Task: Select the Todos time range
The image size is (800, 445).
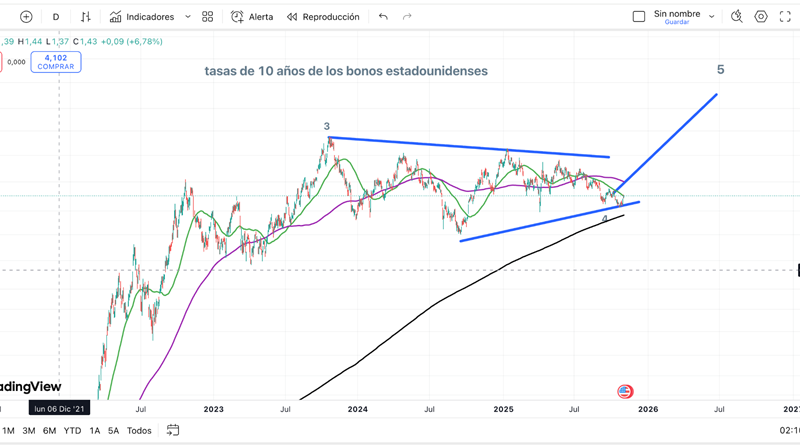Action: [139, 431]
